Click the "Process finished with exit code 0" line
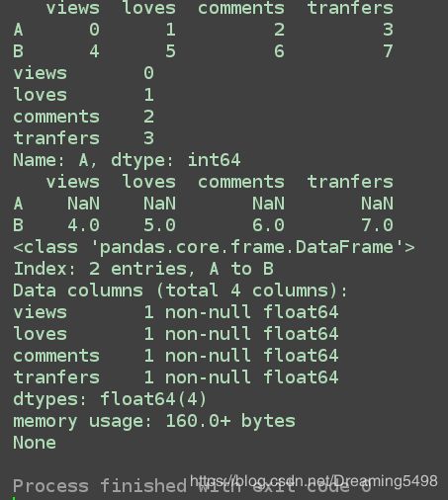 (x=192, y=486)
